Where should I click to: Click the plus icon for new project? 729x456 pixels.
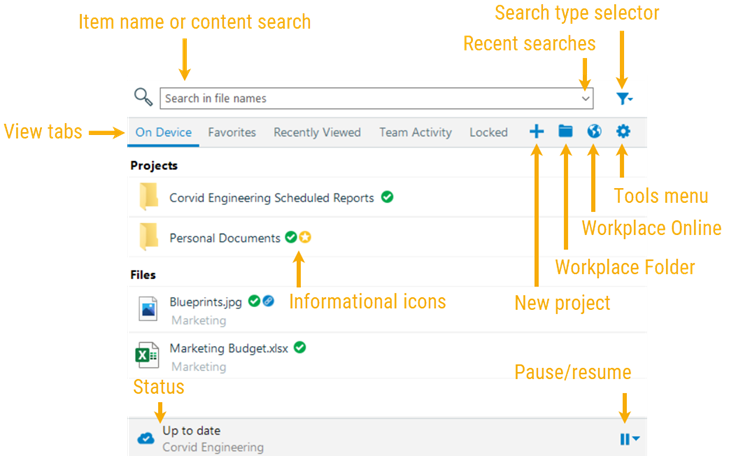click(x=537, y=131)
